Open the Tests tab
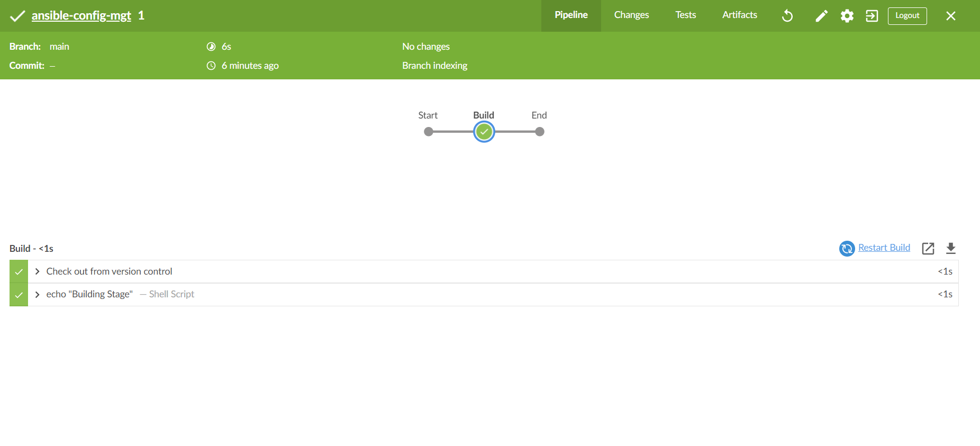 click(x=686, y=15)
